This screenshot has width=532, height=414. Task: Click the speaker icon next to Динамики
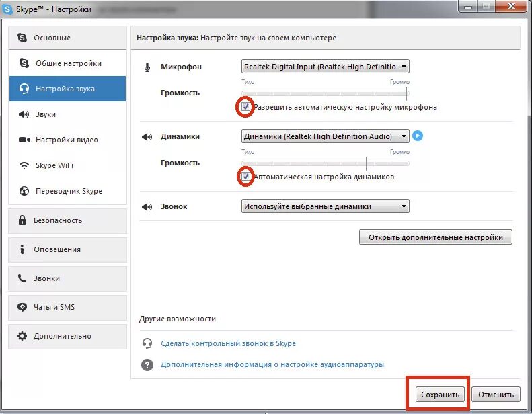click(147, 137)
